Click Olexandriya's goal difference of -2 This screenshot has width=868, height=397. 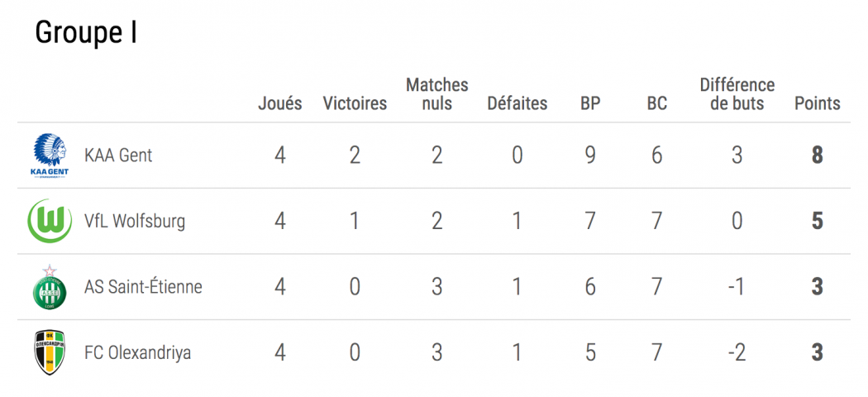click(737, 352)
